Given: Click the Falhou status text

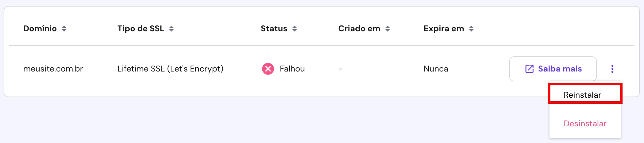Looking at the screenshot, I should click(292, 69).
